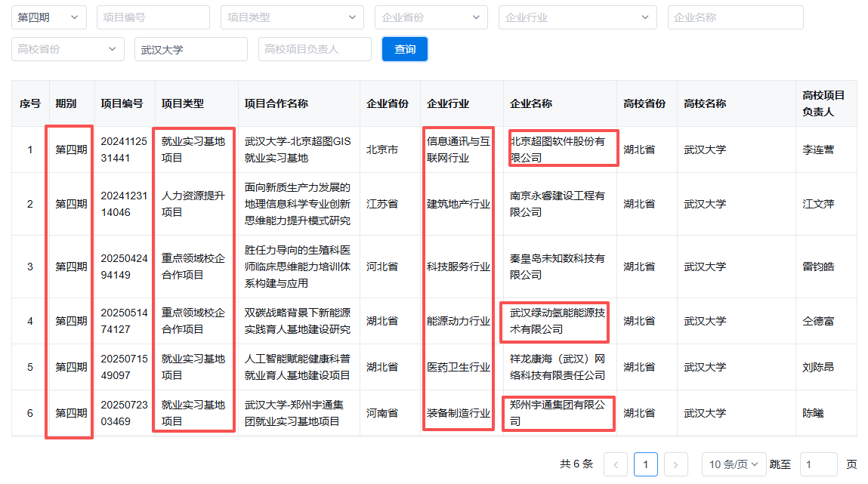Click the blue 查询 button

[x=405, y=49]
